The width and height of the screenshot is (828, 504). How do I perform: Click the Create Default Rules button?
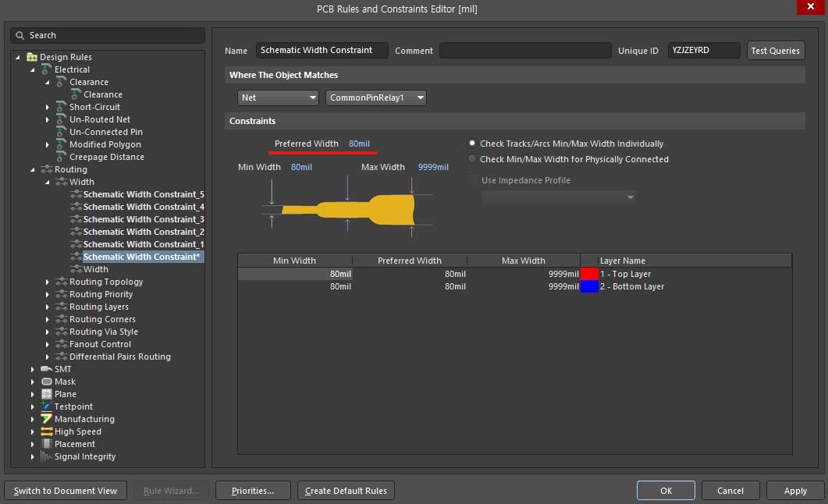346,491
